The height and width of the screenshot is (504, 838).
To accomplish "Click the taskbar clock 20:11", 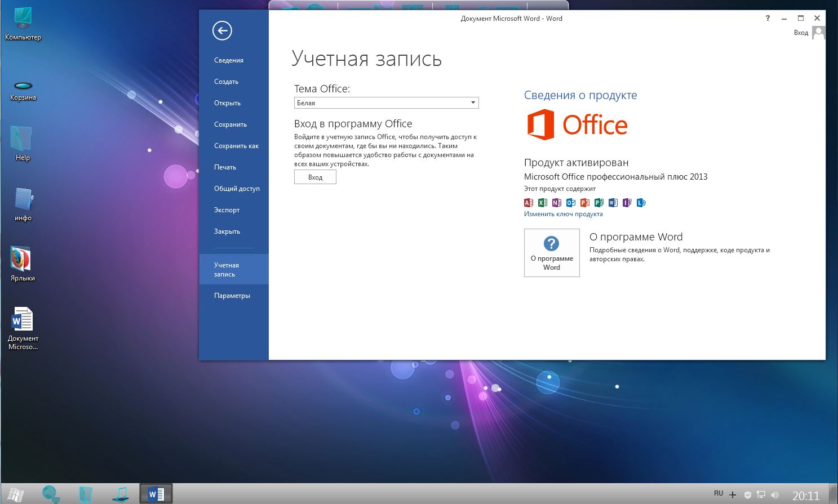I will [806, 496].
